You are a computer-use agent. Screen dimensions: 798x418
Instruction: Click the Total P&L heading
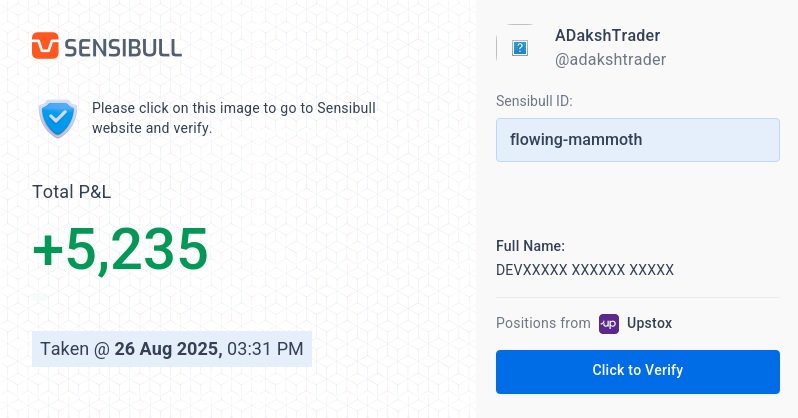[71, 192]
